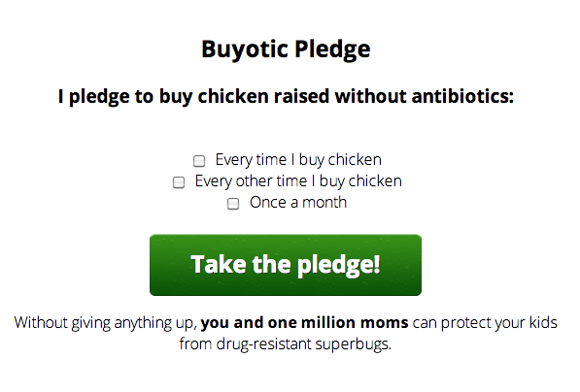Select the 'Every time I buy chicken' label text
580x392 pixels.
298,160
